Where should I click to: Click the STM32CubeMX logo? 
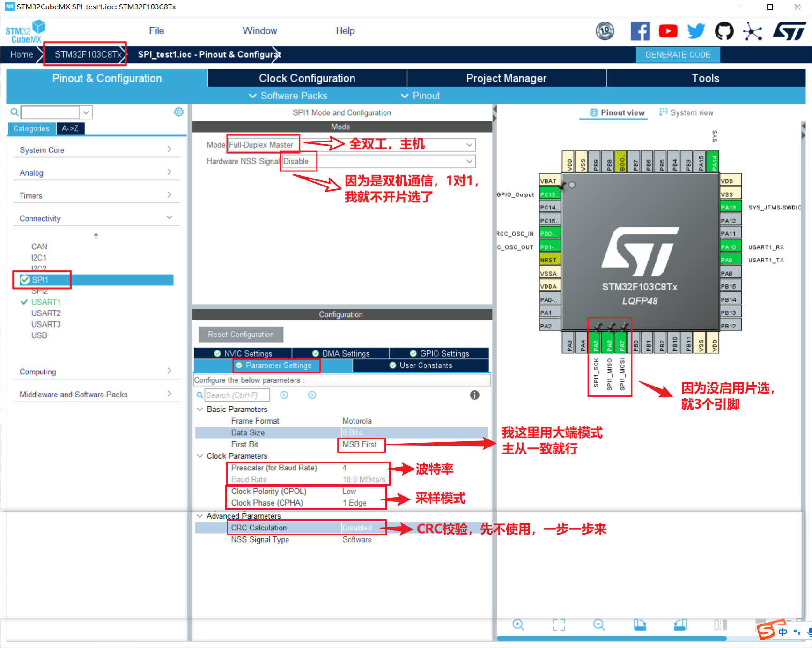(x=25, y=31)
